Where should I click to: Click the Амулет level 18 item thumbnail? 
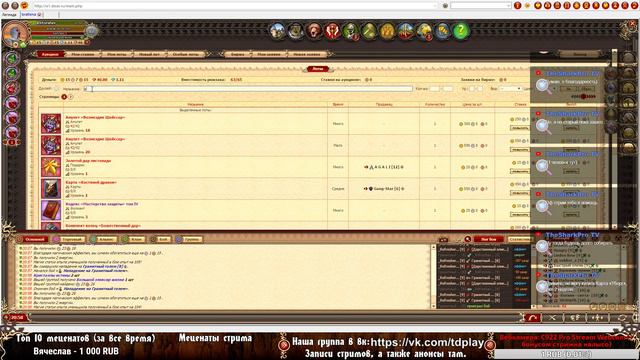point(51,124)
